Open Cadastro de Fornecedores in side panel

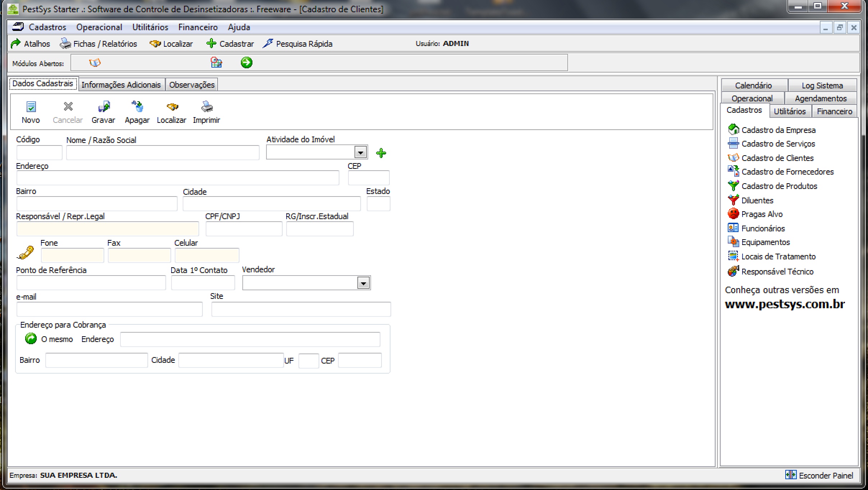click(781, 172)
